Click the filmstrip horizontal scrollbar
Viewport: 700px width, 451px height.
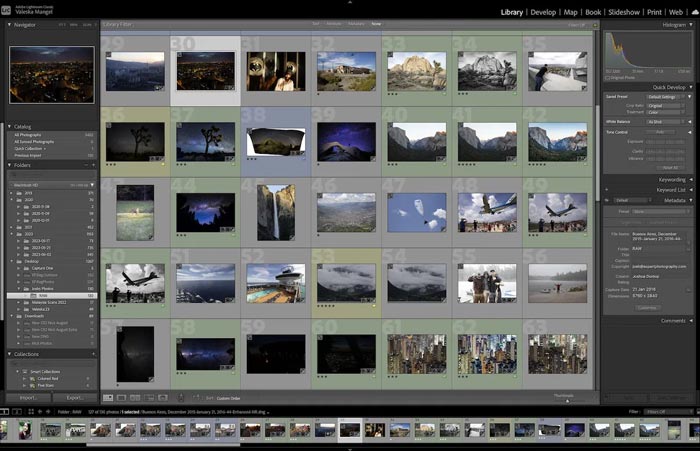tap(163, 445)
